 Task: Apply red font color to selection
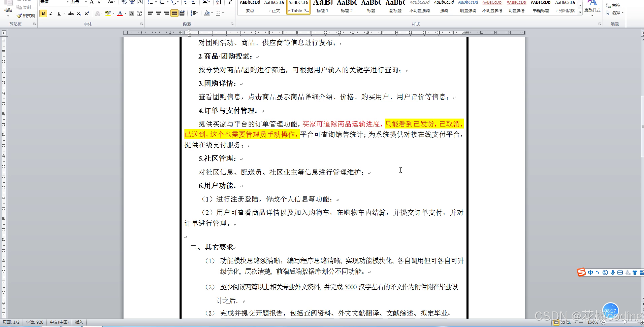pos(120,13)
